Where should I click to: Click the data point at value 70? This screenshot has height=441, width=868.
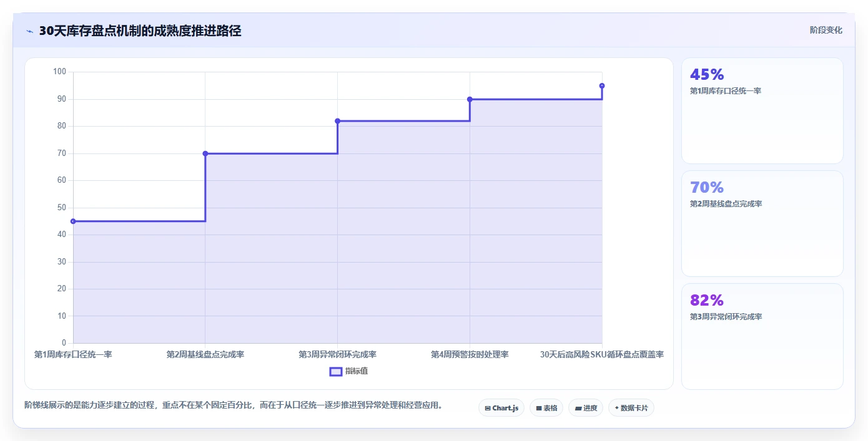pos(205,153)
